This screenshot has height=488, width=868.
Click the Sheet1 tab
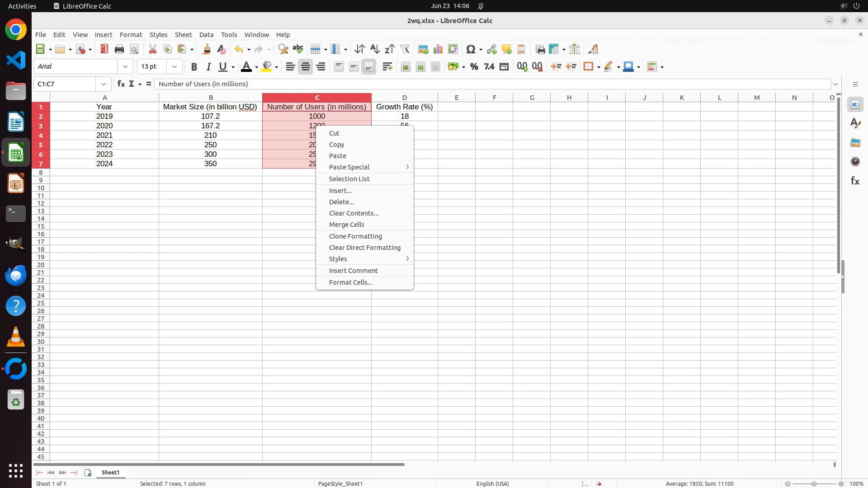(110, 473)
